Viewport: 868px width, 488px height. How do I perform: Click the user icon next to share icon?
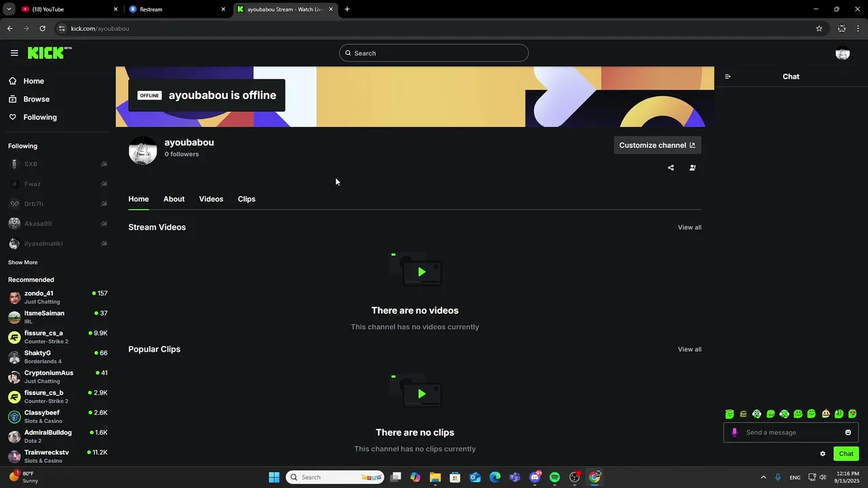pos(692,167)
